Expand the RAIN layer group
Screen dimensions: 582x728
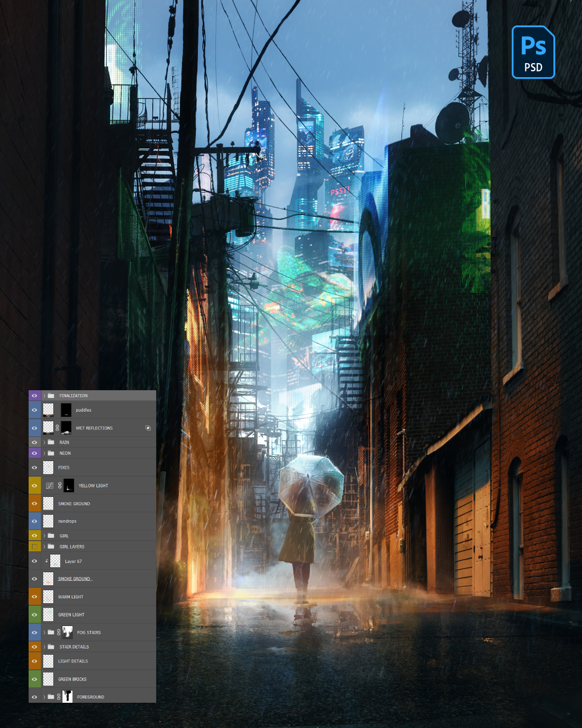(x=44, y=442)
